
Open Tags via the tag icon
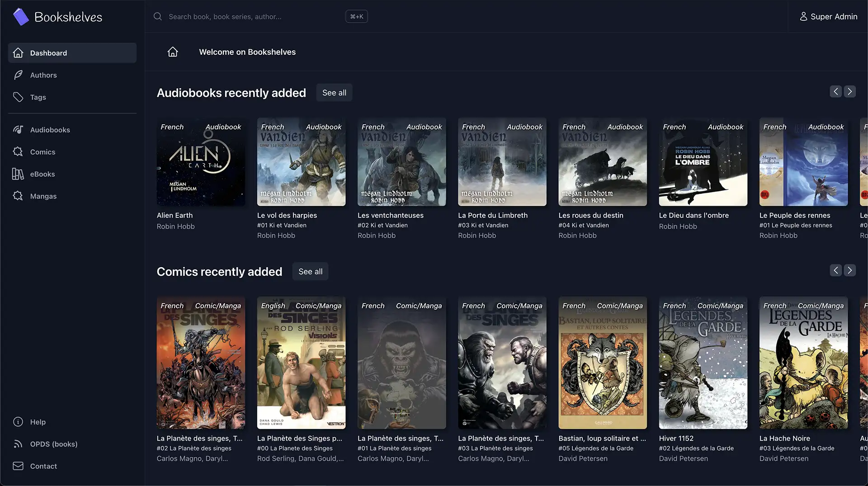[x=18, y=97]
